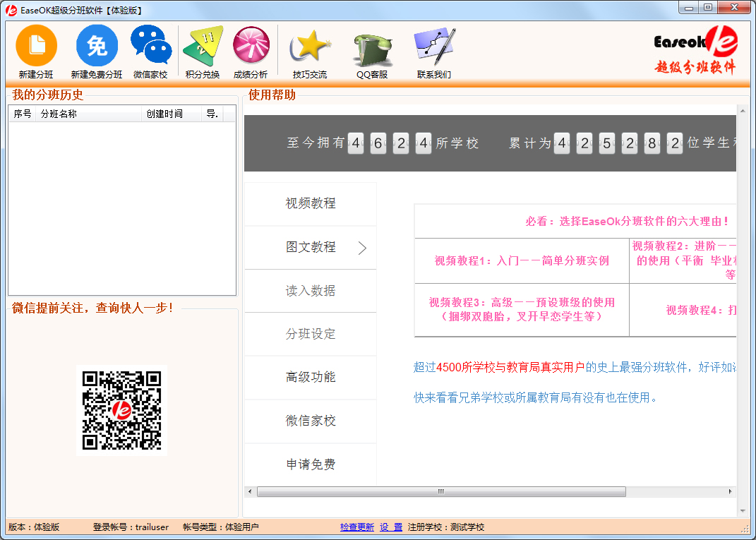Image resolution: width=756 pixels, height=540 pixels.
Task: Open link 视频教程1：入门——简单分班实例
Action: [522, 260]
